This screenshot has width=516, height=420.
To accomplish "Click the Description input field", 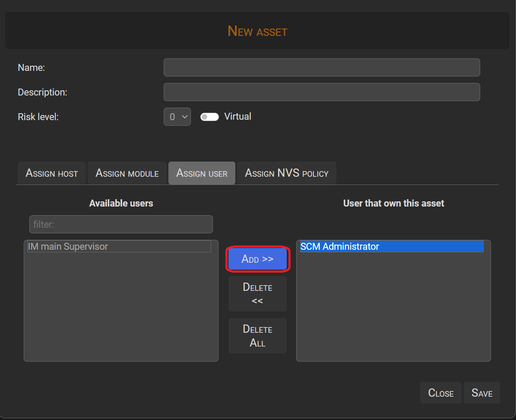I will (321, 92).
